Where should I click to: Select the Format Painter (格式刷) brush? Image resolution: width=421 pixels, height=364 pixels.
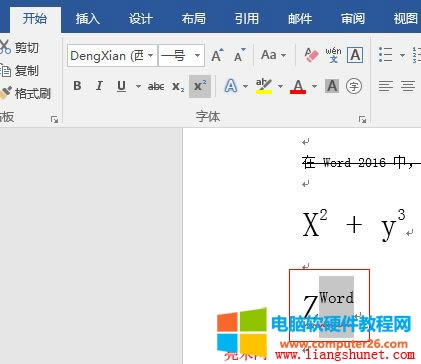coord(5,93)
